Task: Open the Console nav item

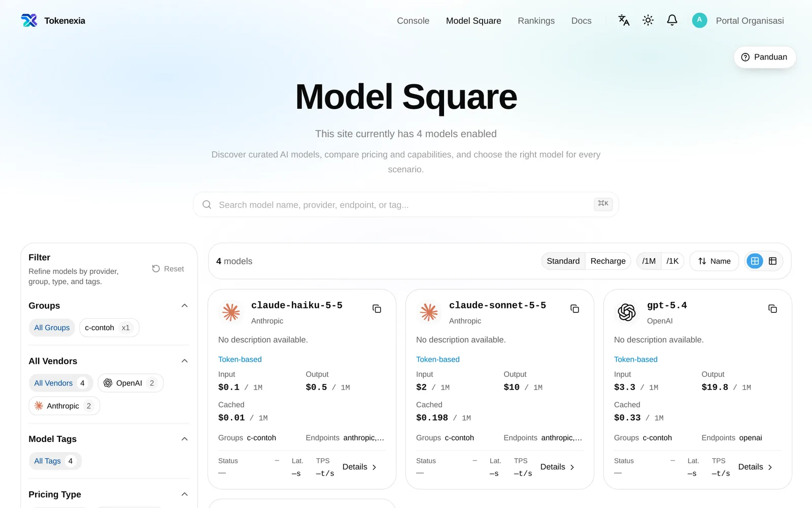Action: [413, 21]
